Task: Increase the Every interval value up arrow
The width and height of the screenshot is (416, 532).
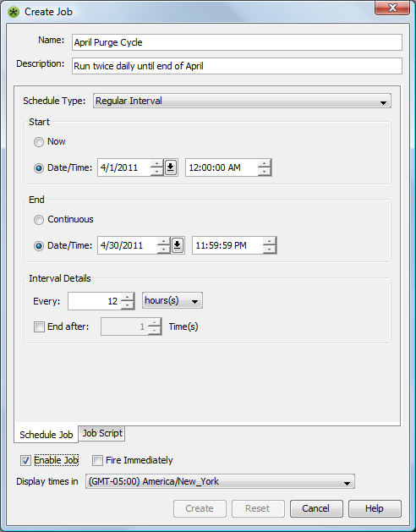Action: [x=128, y=297]
